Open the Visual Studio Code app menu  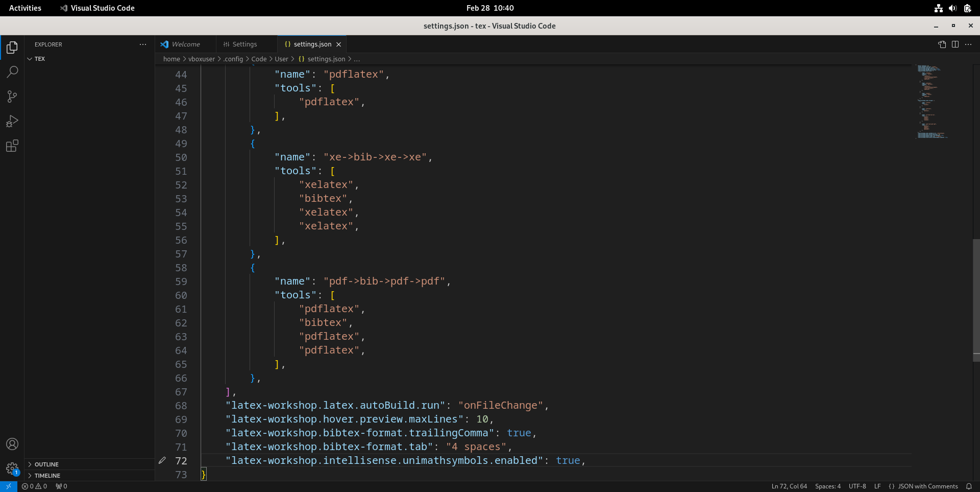click(97, 8)
